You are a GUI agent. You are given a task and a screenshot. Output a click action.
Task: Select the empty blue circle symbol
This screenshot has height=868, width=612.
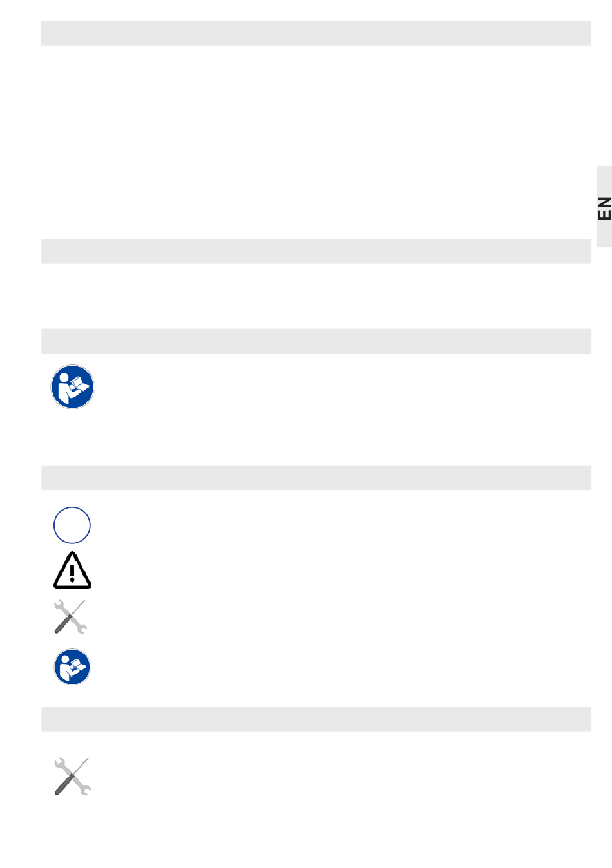point(72,525)
